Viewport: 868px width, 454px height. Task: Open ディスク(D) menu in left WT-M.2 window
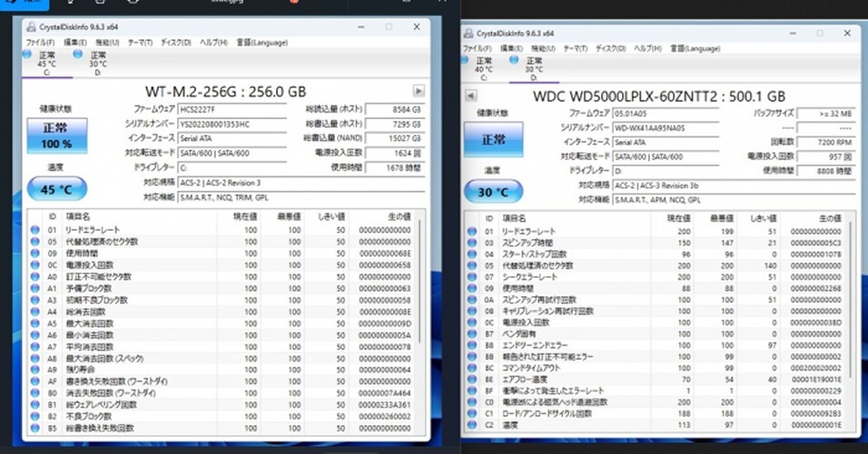coord(176,43)
